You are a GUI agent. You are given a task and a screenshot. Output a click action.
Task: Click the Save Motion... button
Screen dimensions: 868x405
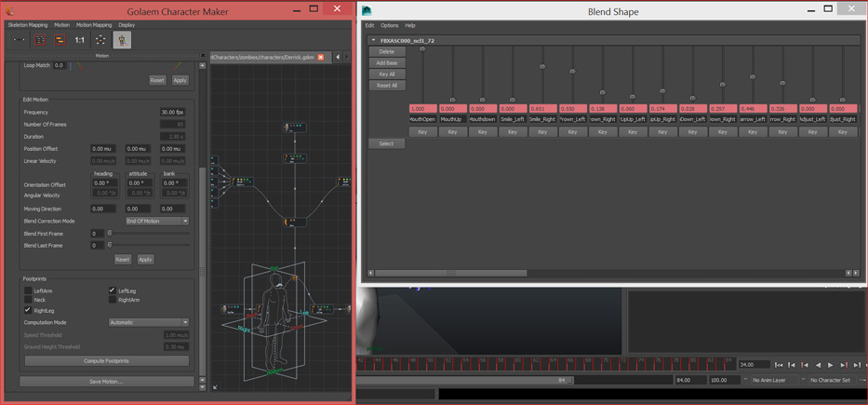107,382
